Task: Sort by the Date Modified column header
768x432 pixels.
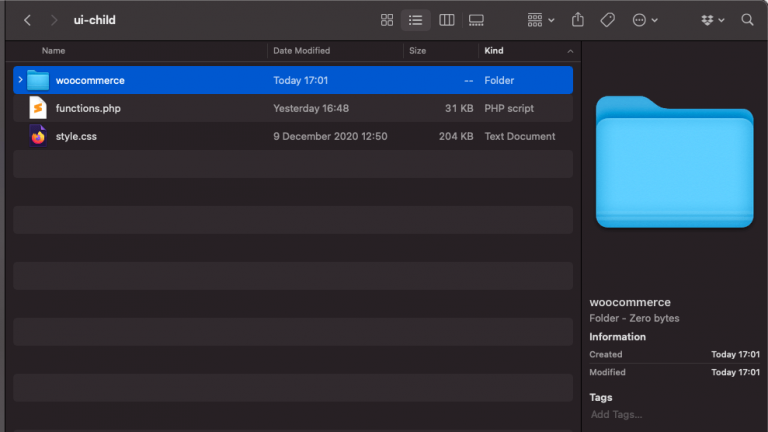Action: pyautogui.click(x=302, y=50)
